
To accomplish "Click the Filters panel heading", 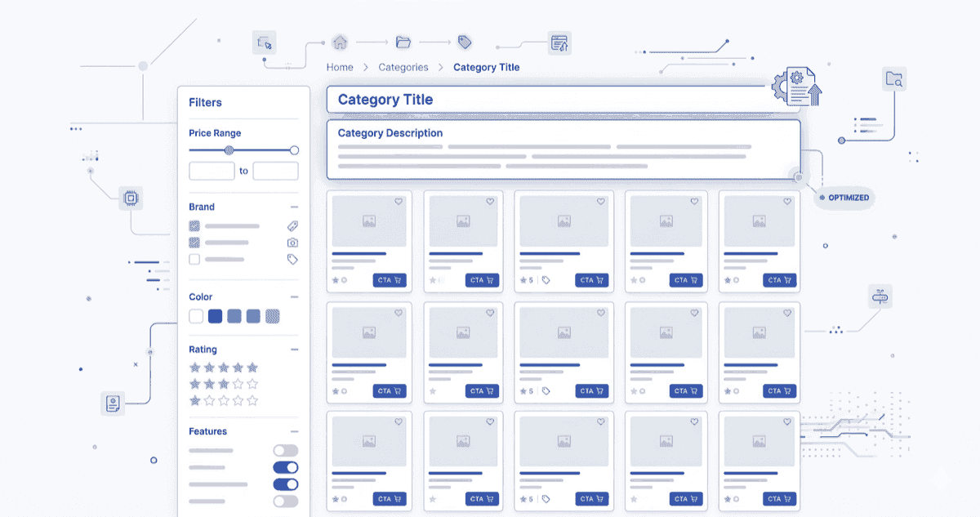I will click(x=205, y=103).
